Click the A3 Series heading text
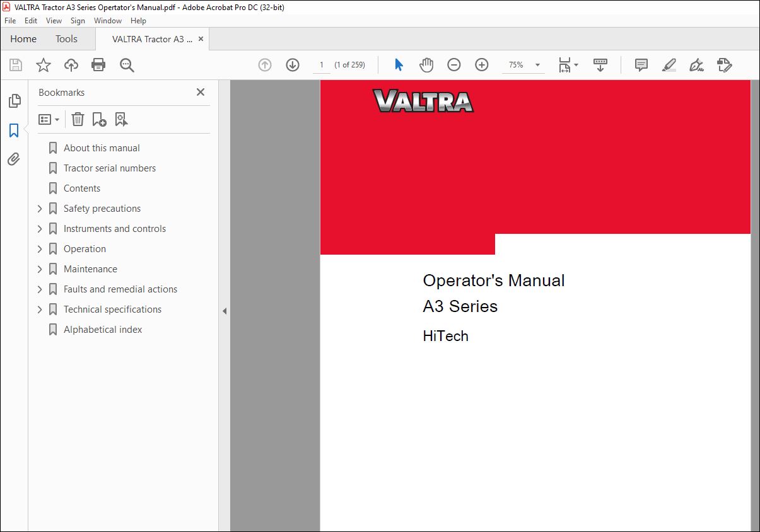Image resolution: width=760 pixels, height=532 pixels. [460, 306]
